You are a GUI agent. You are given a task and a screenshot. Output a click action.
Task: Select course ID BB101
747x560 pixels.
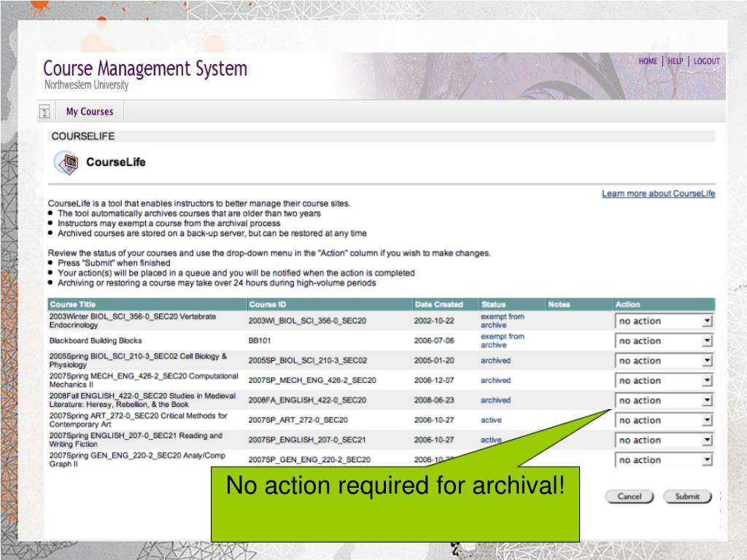(x=260, y=341)
